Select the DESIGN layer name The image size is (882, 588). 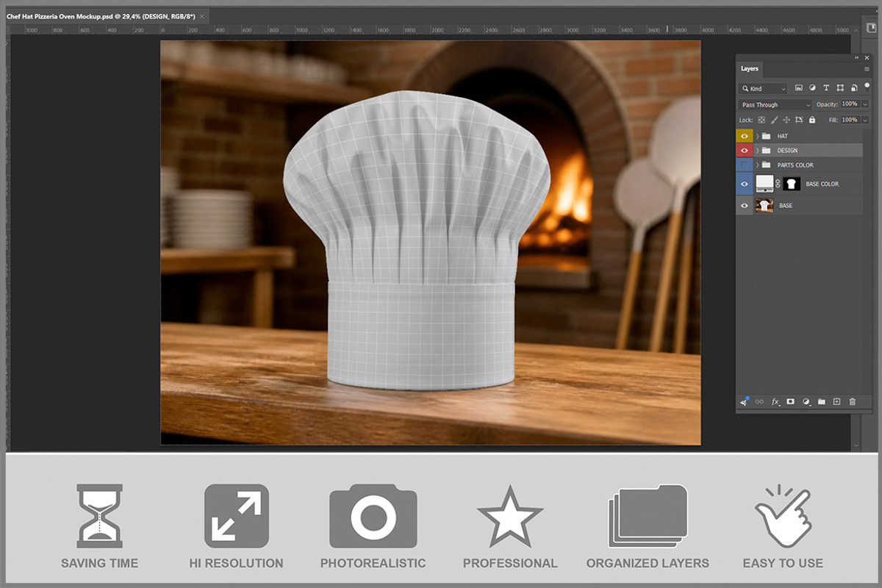point(787,150)
